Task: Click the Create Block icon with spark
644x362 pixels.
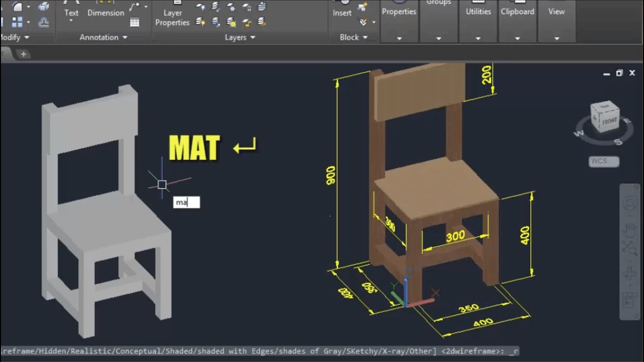Action: click(362, 7)
